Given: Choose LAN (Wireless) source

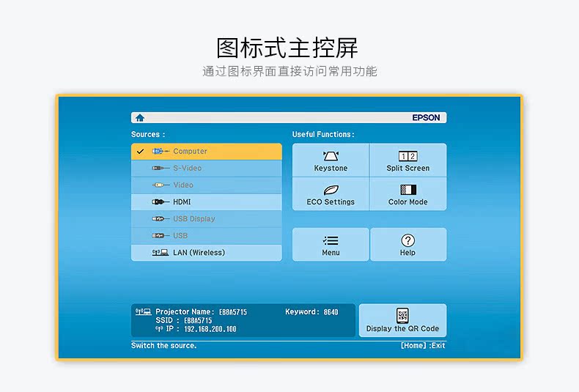Looking at the screenshot, I should pos(207,253).
